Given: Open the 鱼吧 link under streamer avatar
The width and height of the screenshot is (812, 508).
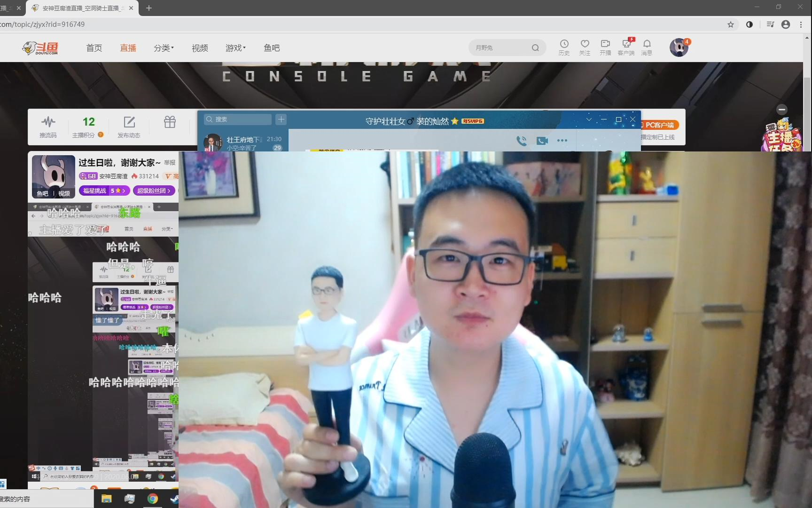Looking at the screenshot, I should point(42,193).
